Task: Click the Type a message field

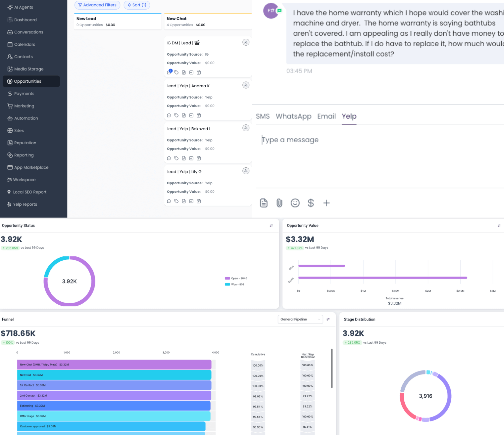Action: (364, 140)
